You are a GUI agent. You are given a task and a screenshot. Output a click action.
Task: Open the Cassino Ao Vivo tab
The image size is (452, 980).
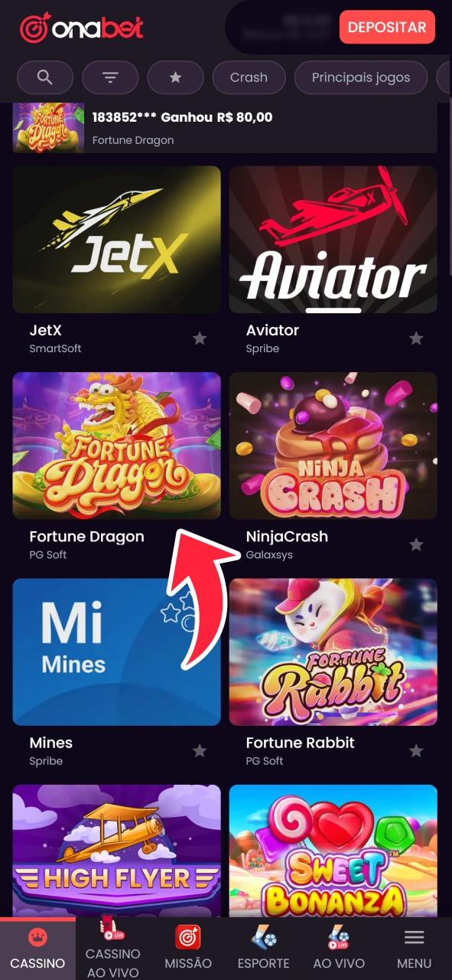click(113, 948)
